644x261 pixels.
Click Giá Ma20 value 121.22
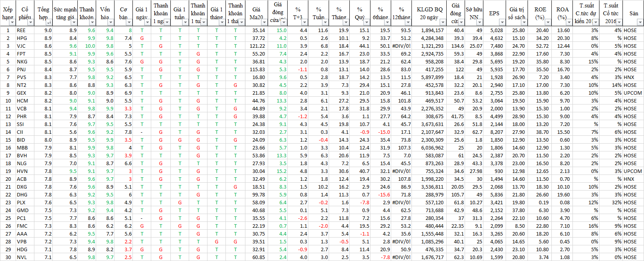coord(256,46)
